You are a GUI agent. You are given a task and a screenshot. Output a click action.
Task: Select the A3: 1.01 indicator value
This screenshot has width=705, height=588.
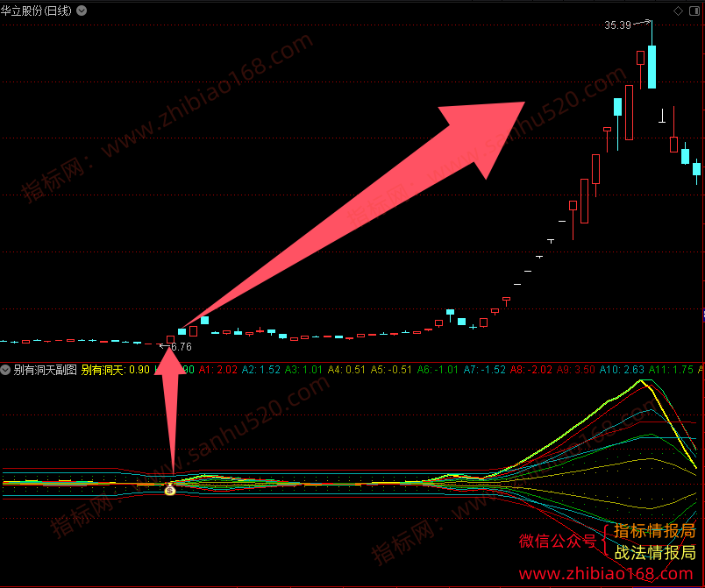coord(303,370)
